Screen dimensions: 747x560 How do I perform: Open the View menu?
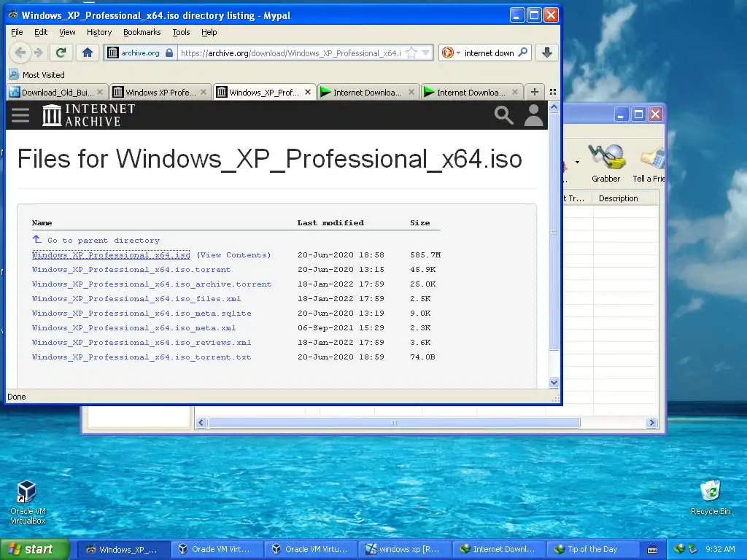click(x=67, y=32)
